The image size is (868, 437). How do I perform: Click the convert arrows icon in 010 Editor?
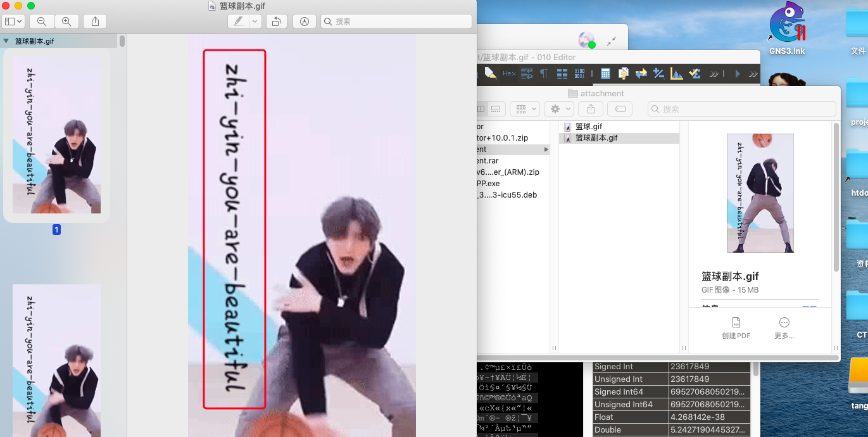pos(641,73)
